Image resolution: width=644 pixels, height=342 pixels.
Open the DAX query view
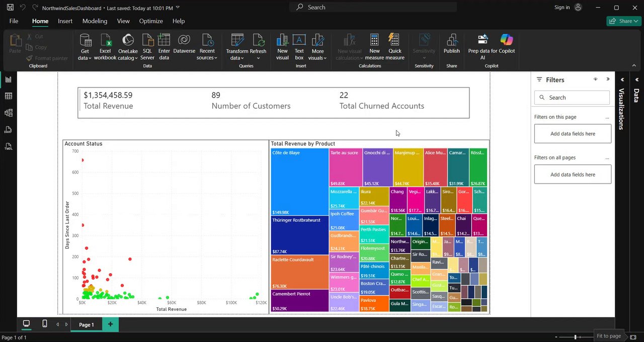(8, 130)
